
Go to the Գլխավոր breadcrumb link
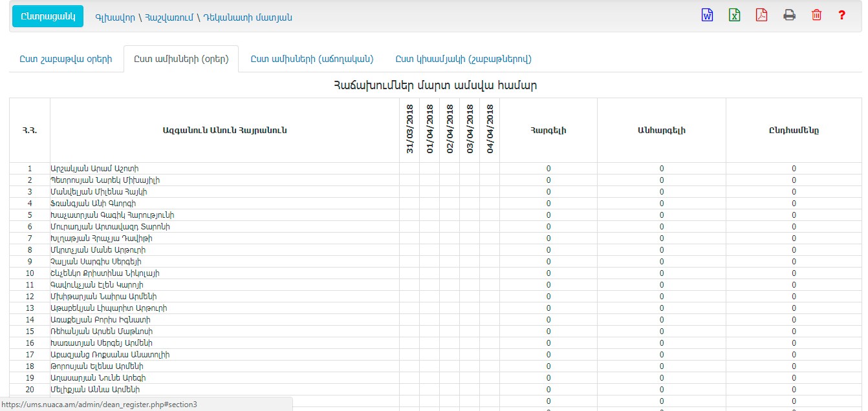(x=114, y=17)
